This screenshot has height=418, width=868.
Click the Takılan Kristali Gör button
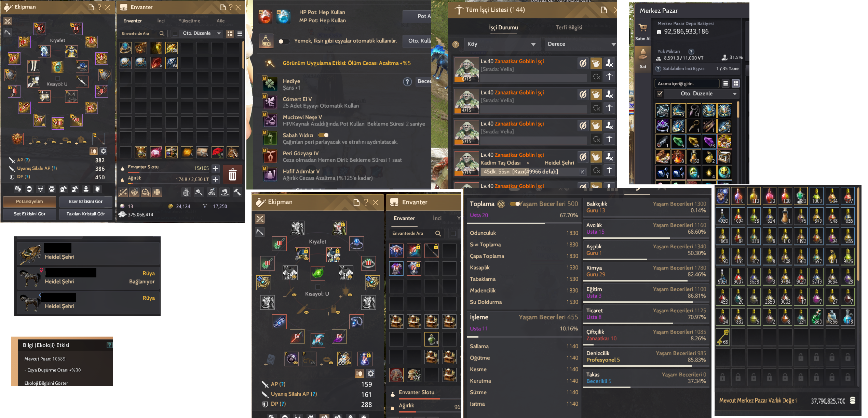(85, 214)
